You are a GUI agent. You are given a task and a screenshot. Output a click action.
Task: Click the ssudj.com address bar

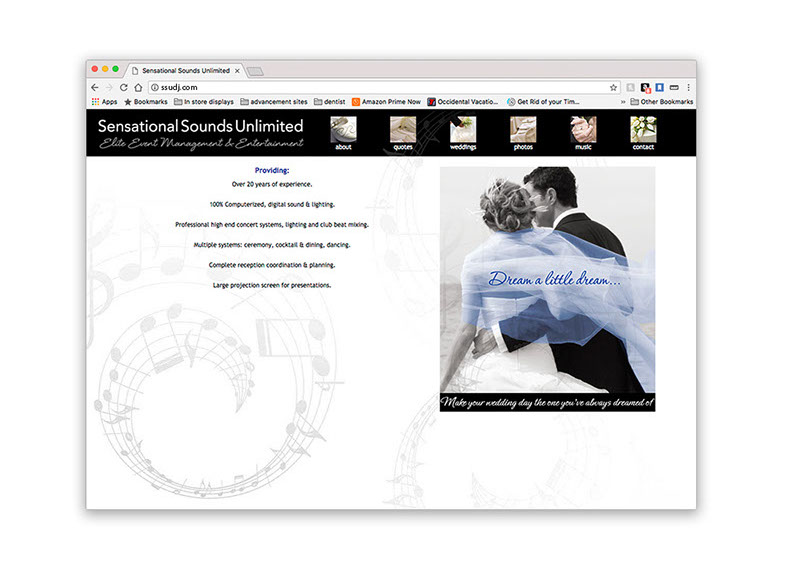point(380,87)
